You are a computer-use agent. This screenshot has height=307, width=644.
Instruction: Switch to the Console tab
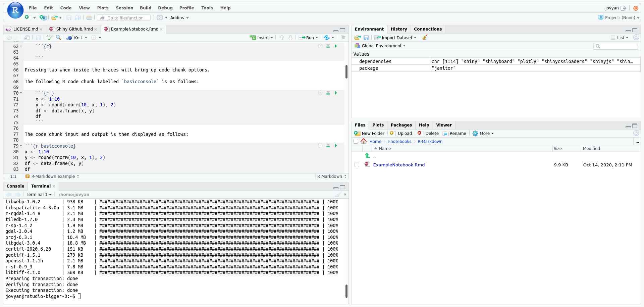coord(15,186)
